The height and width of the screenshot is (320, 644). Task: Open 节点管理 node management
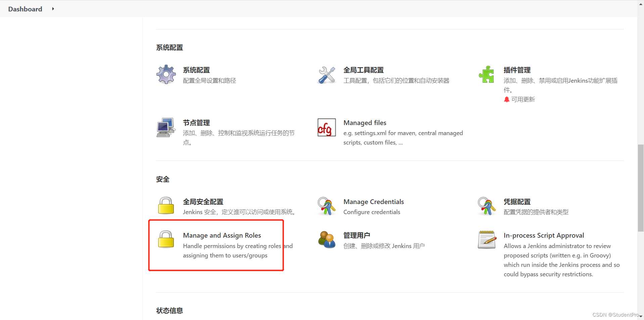[196, 123]
